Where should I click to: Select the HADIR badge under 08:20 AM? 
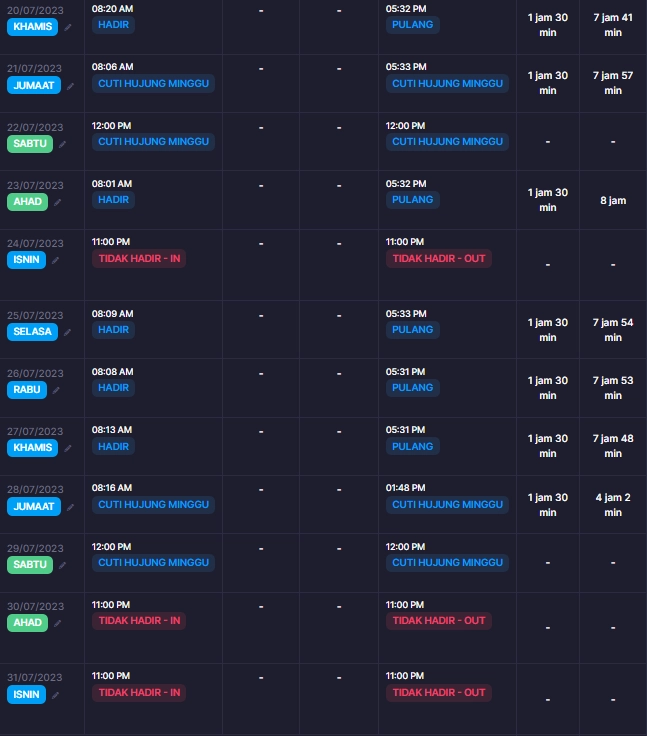tap(113, 24)
